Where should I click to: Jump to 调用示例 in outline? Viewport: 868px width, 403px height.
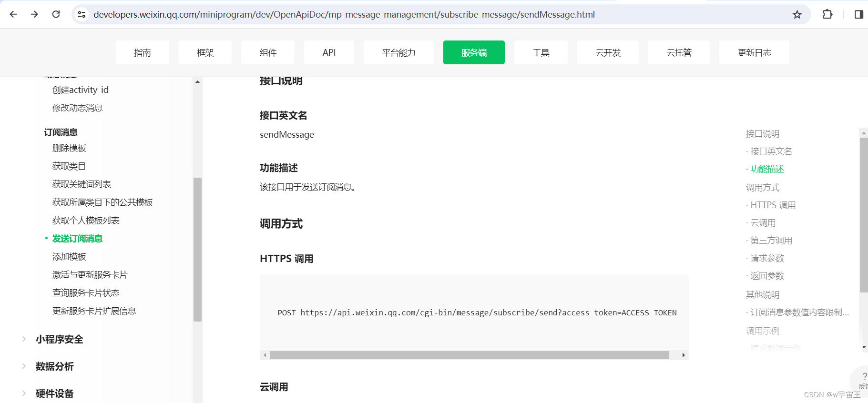coord(763,331)
